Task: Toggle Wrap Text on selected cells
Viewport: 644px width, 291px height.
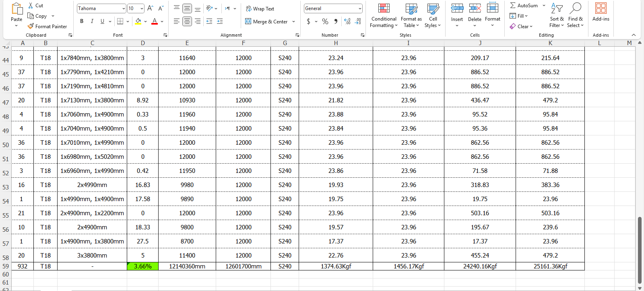Action: 260,8
